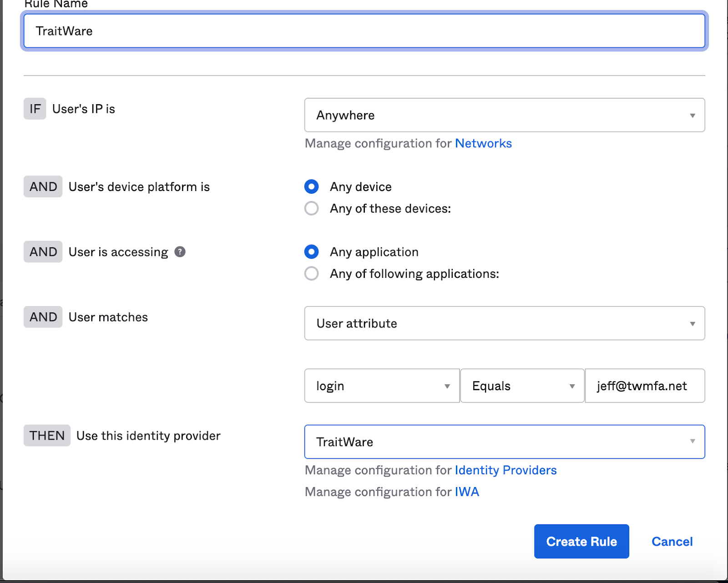The image size is (728, 583).
Task: Click the Rule Name field containing TraitWare
Action: click(364, 31)
